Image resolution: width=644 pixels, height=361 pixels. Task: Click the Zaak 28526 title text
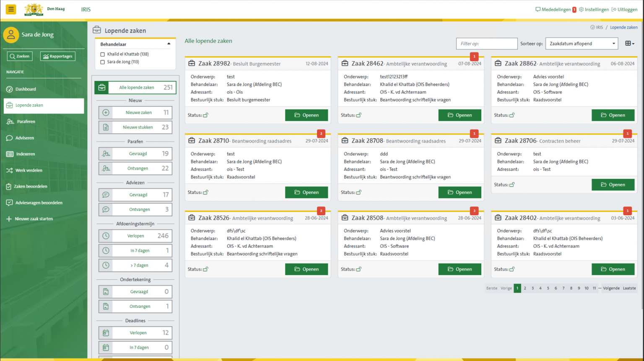pos(214,218)
